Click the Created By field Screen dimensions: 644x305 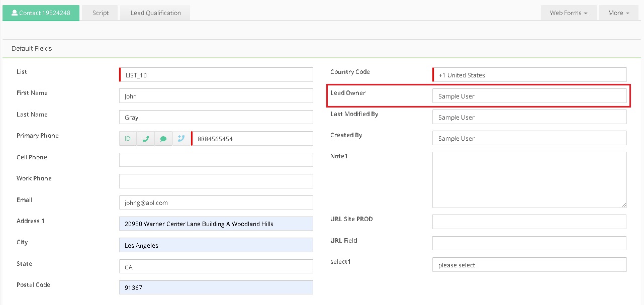coord(529,138)
